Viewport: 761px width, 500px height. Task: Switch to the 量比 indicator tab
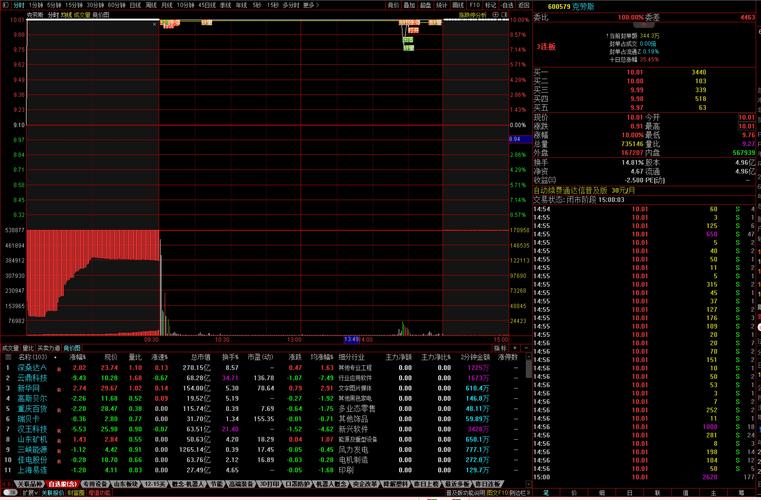pos(28,348)
